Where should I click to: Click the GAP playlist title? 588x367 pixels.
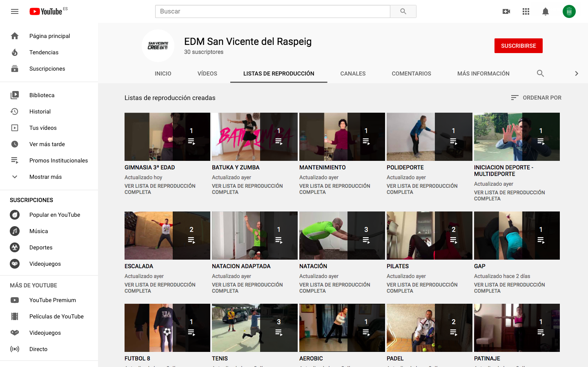coord(480,266)
